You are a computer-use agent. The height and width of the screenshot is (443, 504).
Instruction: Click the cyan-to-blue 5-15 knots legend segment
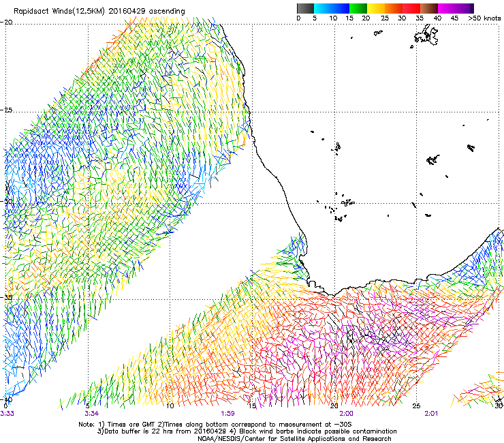click(332, 8)
